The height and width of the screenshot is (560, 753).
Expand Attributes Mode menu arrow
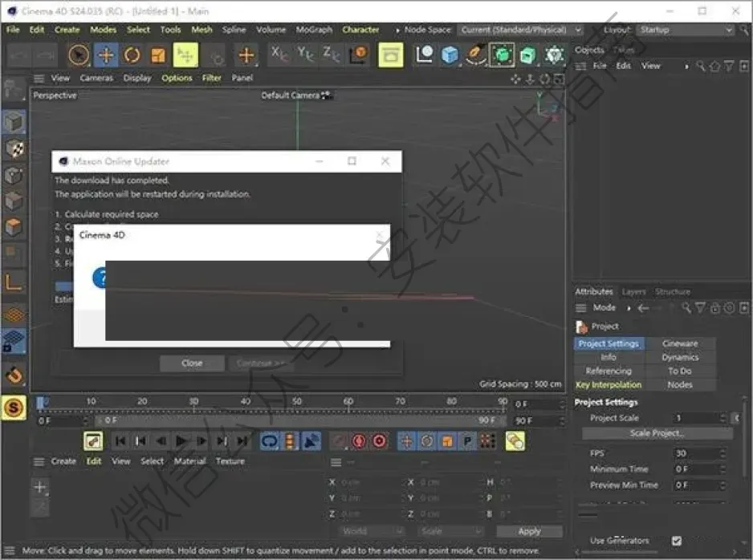click(x=629, y=308)
